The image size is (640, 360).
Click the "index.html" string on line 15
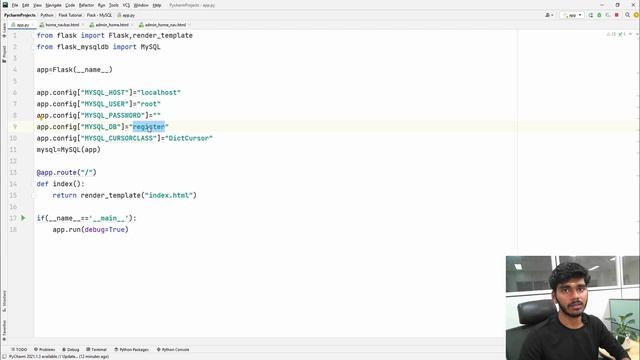[x=169, y=196]
